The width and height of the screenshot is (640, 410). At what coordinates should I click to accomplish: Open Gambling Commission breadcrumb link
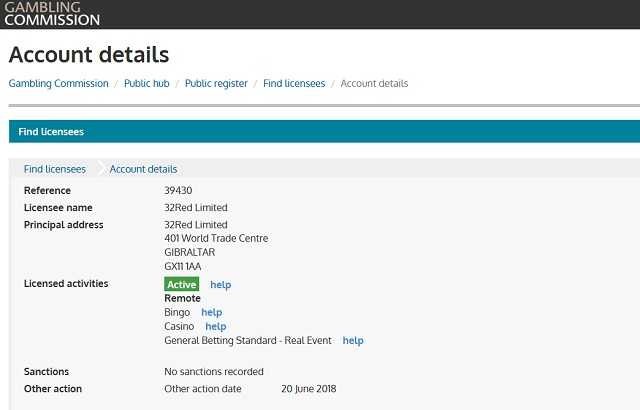58,83
